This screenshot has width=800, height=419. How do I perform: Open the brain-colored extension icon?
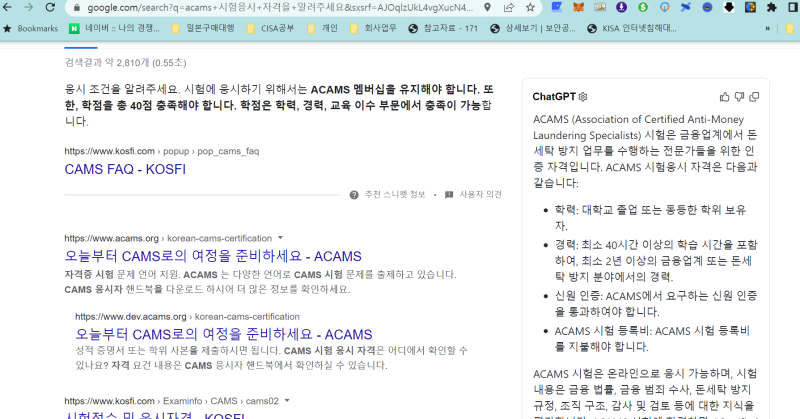(x=750, y=7)
